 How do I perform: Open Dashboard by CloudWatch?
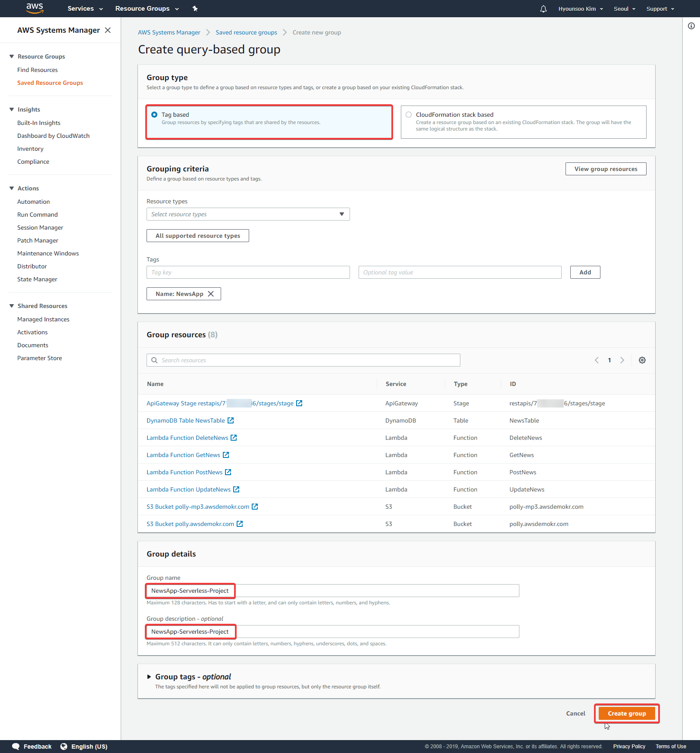(x=53, y=136)
